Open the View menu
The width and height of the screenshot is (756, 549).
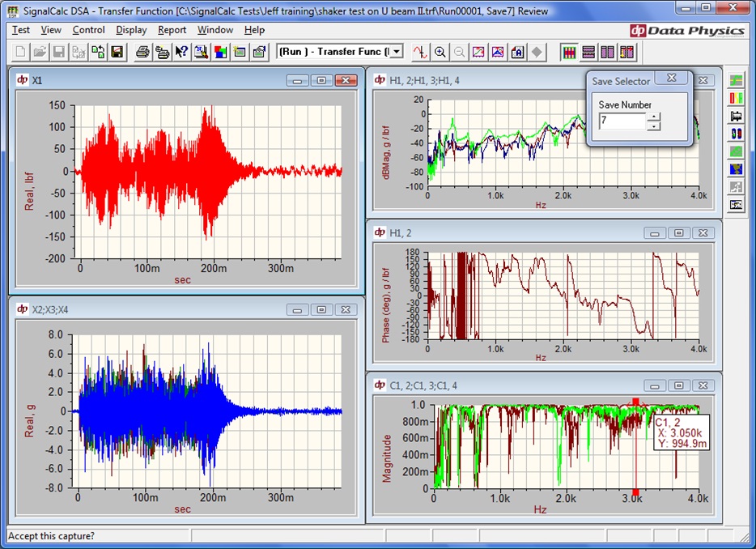pos(51,30)
